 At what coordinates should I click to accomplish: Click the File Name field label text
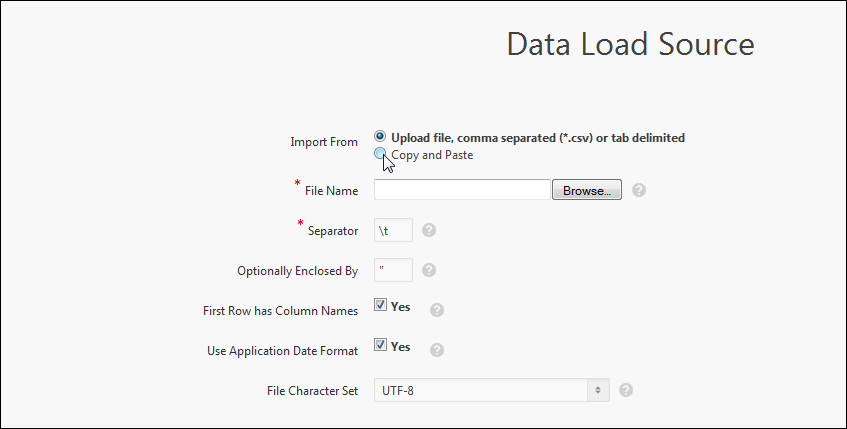pos(331,191)
